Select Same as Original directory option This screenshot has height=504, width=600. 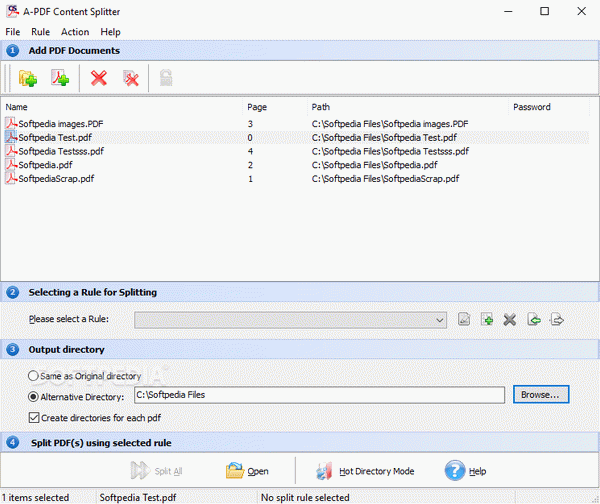[x=33, y=376]
